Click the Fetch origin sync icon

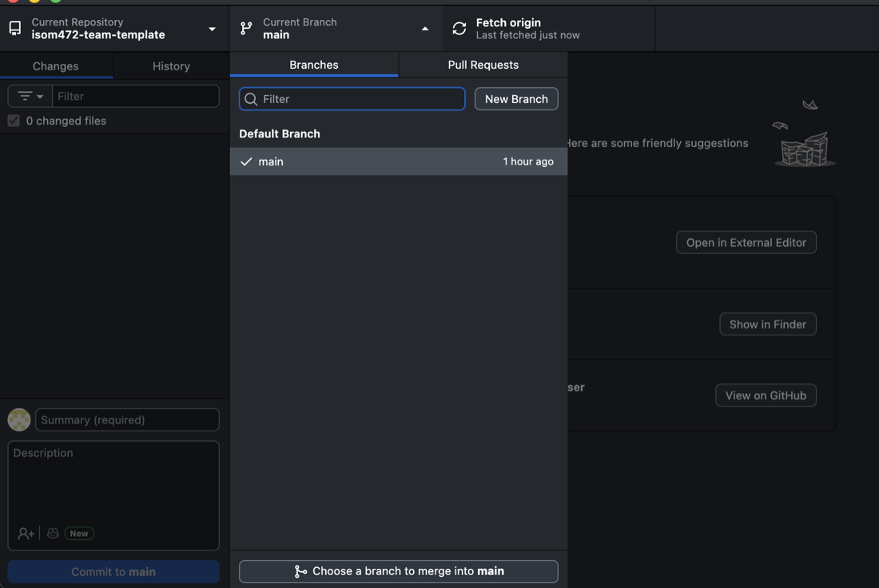point(459,29)
